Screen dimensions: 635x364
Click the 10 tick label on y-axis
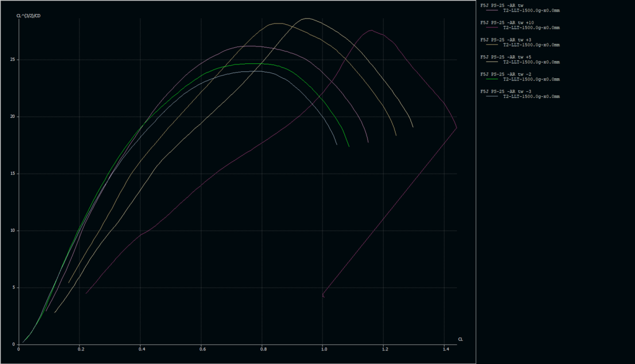[x=13, y=231]
